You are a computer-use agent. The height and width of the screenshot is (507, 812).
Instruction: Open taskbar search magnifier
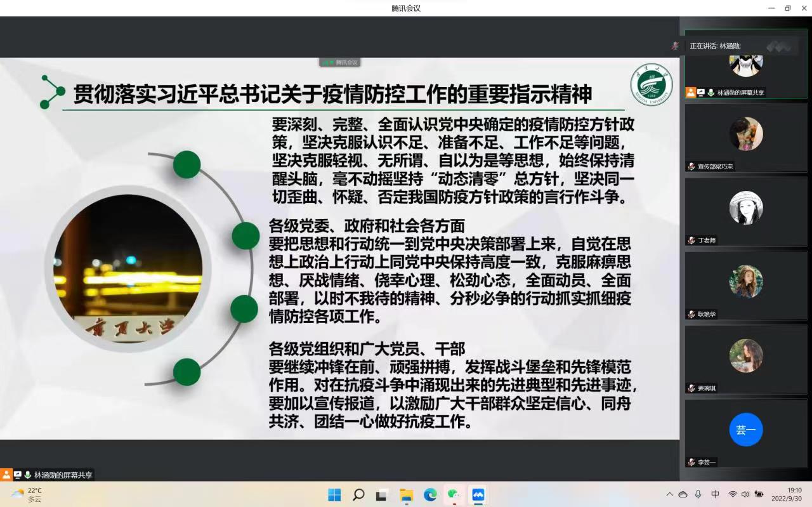(x=358, y=495)
